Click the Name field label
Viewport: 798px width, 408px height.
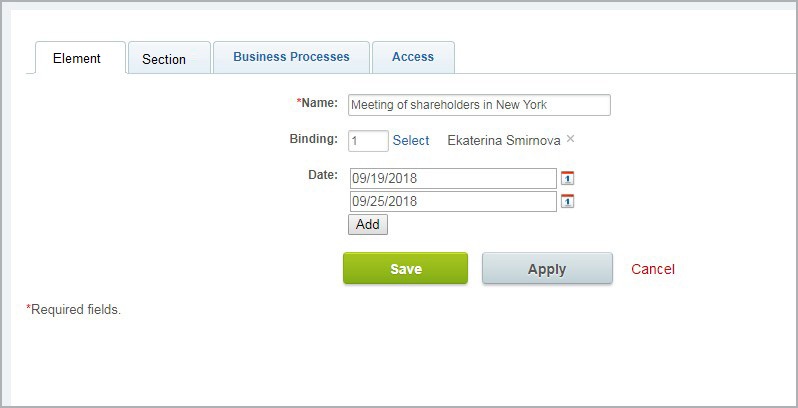(x=317, y=103)
